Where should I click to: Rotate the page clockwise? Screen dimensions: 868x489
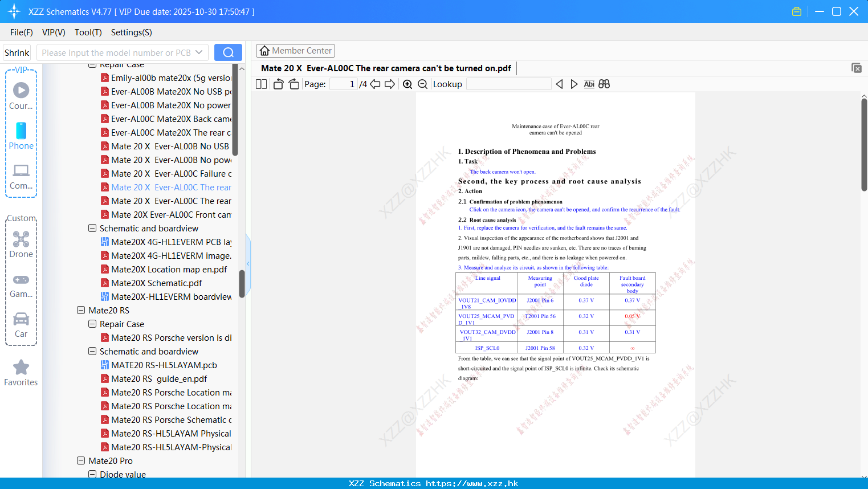294,84
